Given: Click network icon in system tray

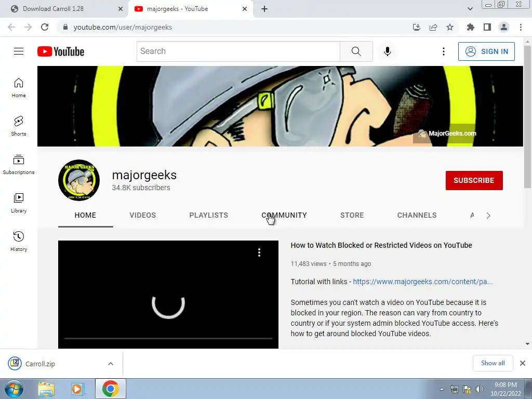Looking at the screenshot, I should point(454,389).
